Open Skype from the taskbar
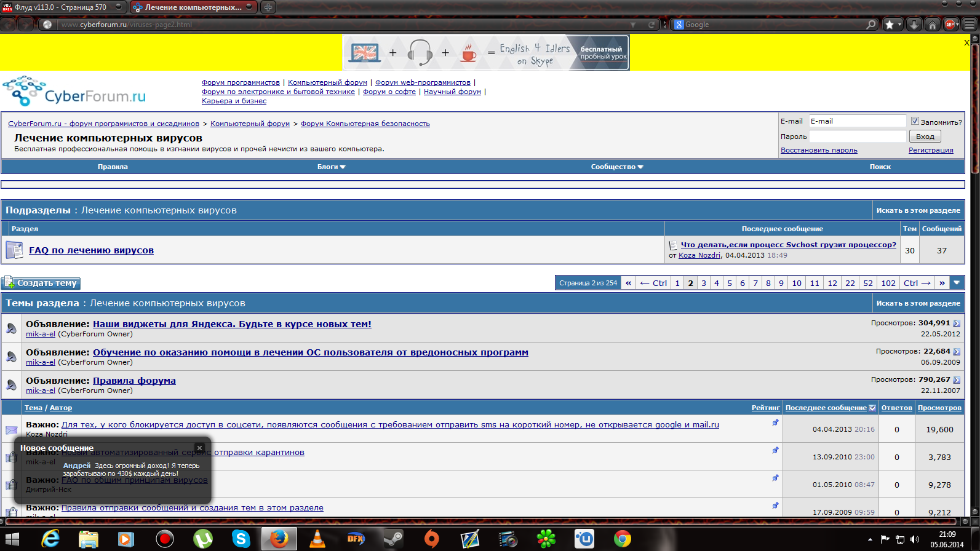The width and height of the screenshot is (980, 551). tap(241, 539)
